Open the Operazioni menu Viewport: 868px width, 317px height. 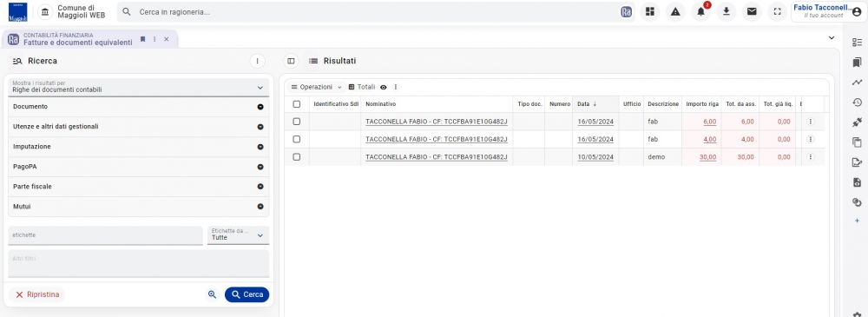(x=317, y=87)
